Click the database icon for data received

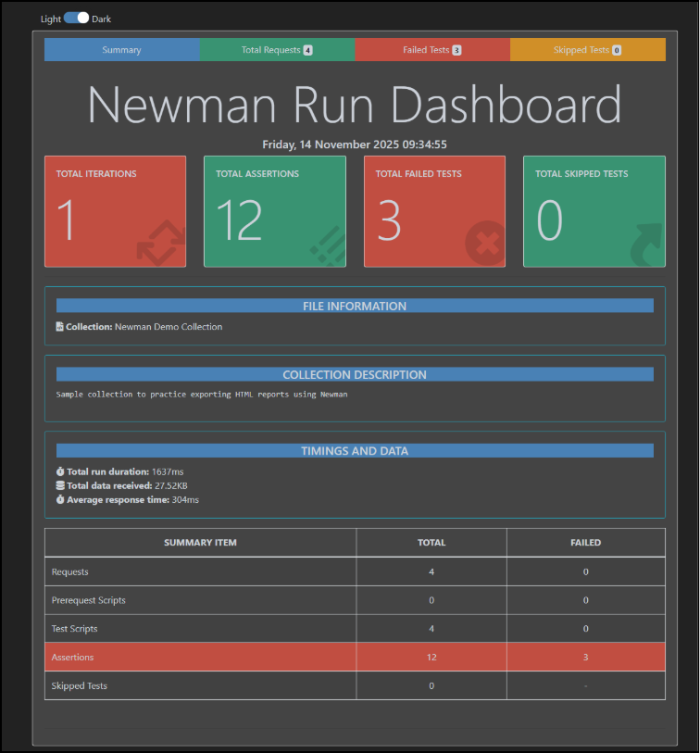[x=60, y=485]
